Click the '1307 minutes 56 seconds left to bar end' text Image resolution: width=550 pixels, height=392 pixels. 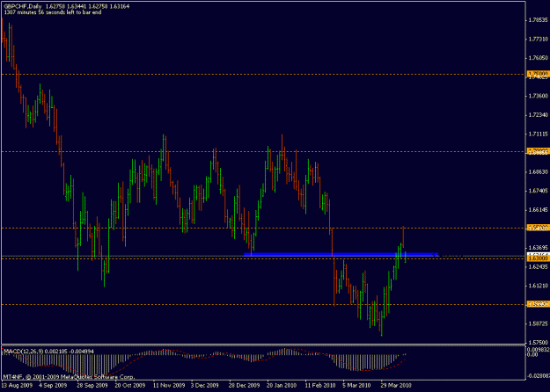pyautogui.click(x=52, y=12)
